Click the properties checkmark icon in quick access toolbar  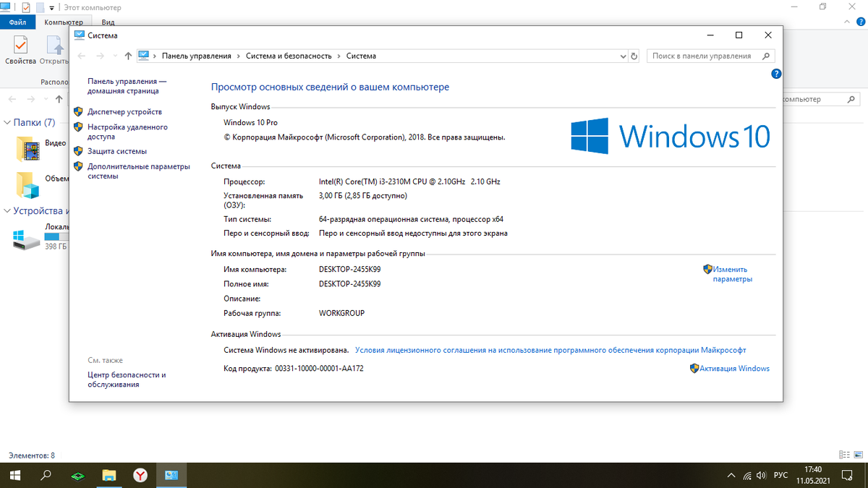[26, 7]
